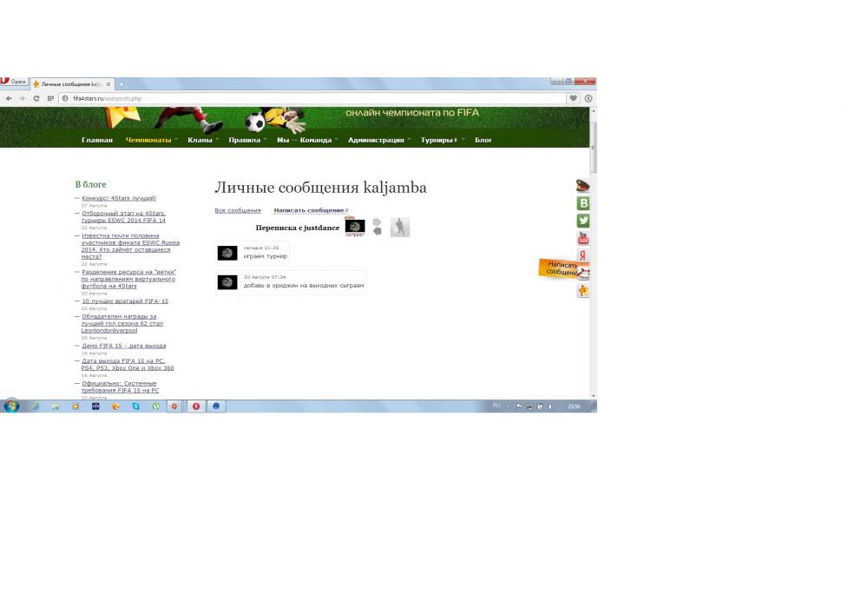
Task: Click the VK icon in the side panel
Action: [x=583, y=203]
